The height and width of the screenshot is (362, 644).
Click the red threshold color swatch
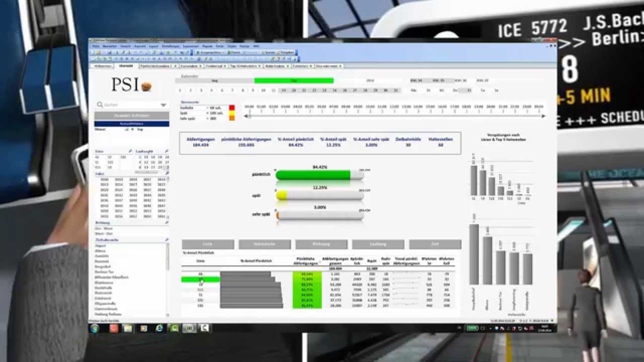(232, 108)
